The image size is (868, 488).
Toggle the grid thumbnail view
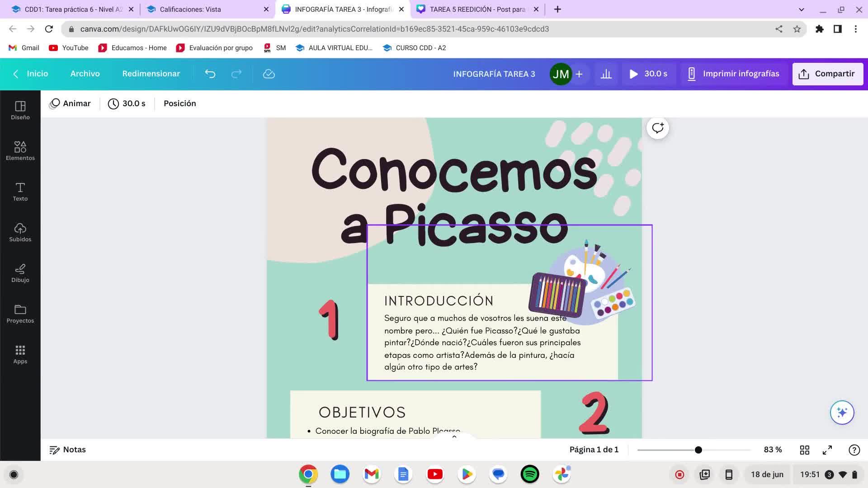[x=805, y=450]
